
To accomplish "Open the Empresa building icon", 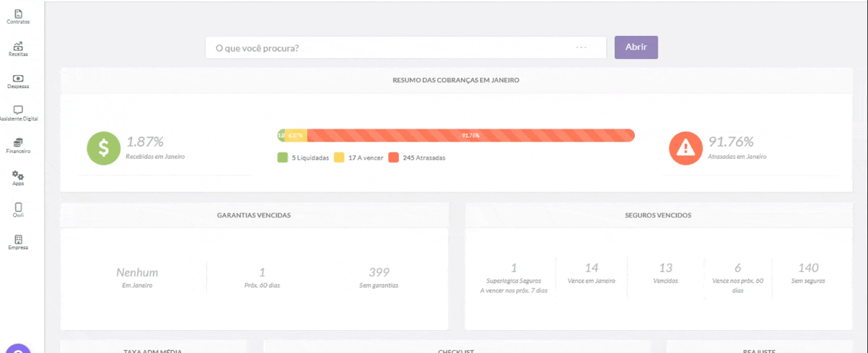I will pyautogui.click(x=18, y=239).
